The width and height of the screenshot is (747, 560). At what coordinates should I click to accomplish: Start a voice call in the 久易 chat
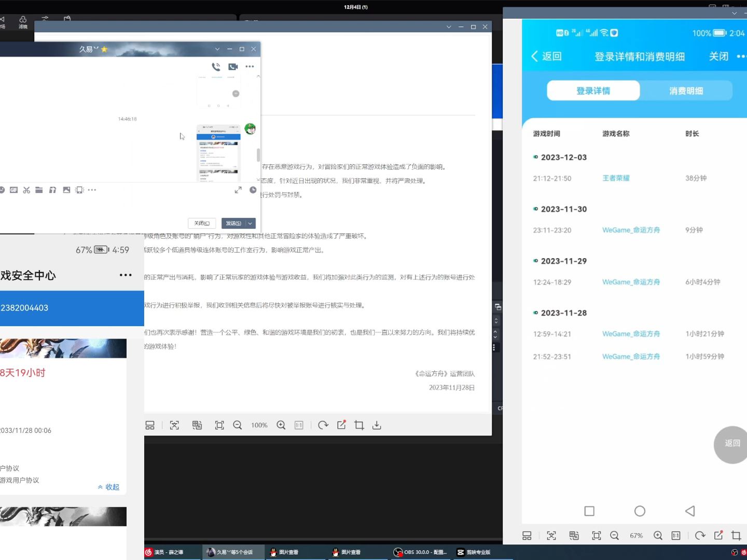(216, 66)
